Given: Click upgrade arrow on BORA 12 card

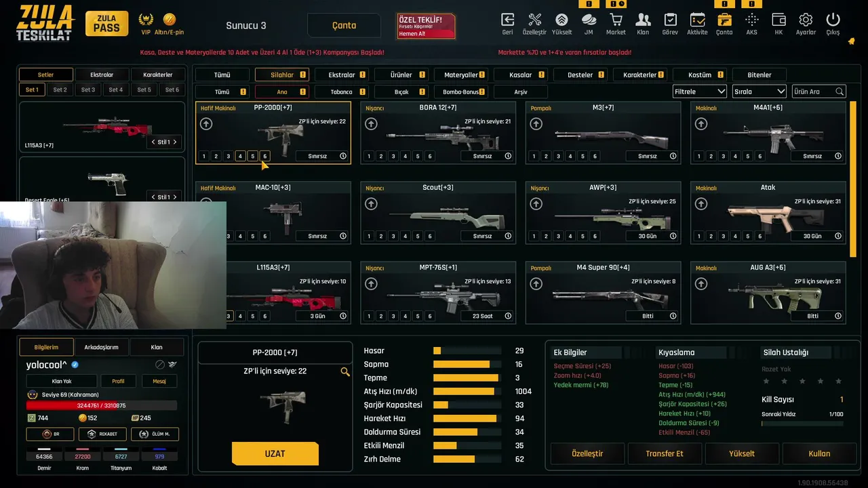Looking at the screenshot, I should (x=371, y=124).
